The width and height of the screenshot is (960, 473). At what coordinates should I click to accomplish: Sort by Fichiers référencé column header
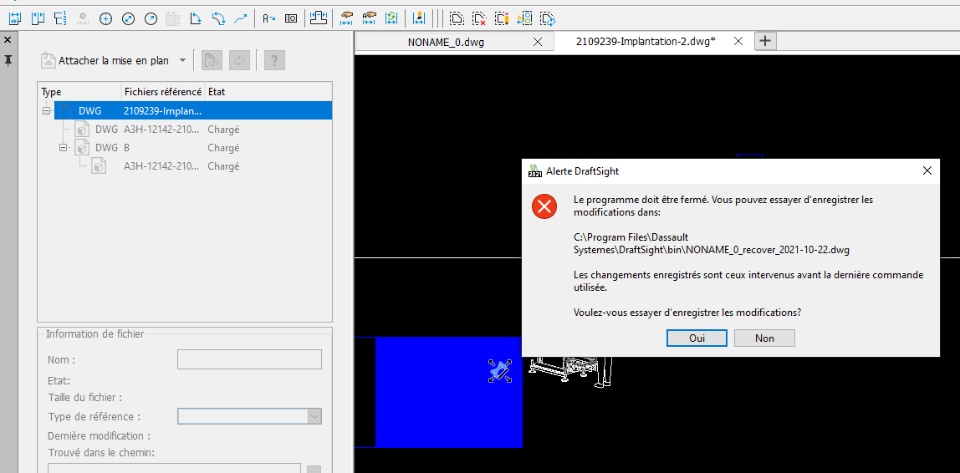[x=163, y=92]
